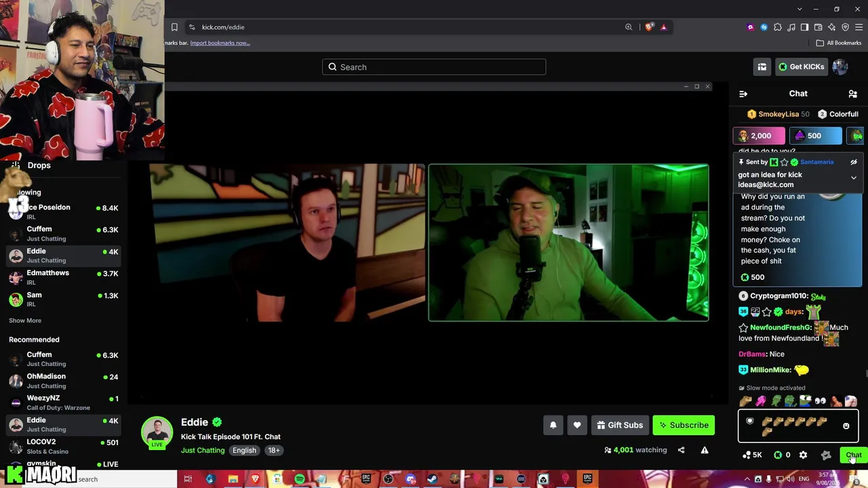Click the Brave VPN shield icon
Image resolution: width=868 pixels, height=488 pixels.
coord(845,27)
